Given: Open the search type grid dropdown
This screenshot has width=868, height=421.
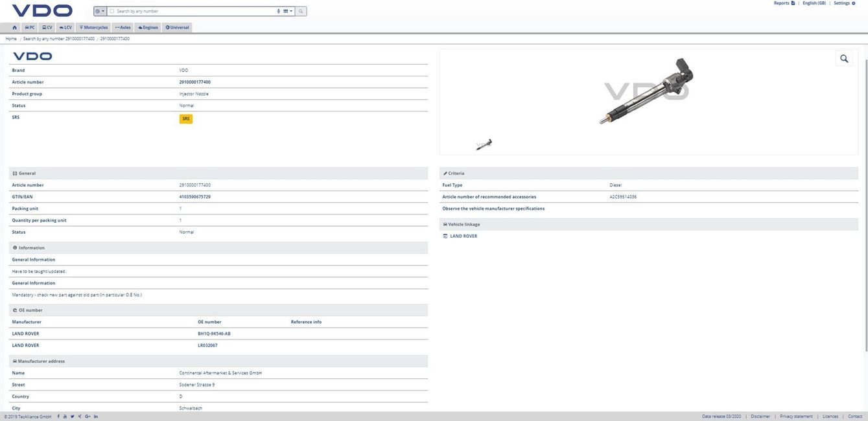Looking at the screenshot, I should [288, 11].
